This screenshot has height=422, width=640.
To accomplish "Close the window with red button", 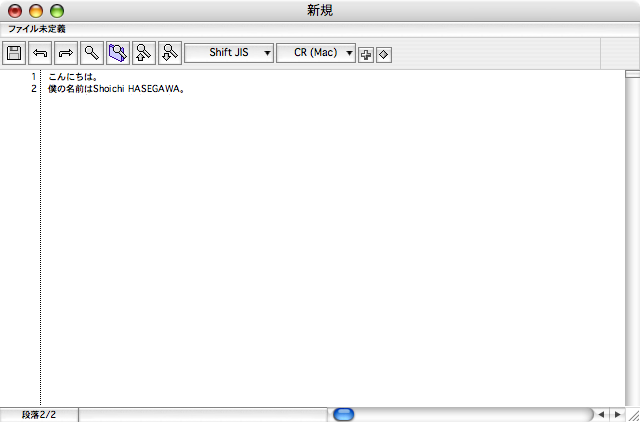I will point(15,11).
